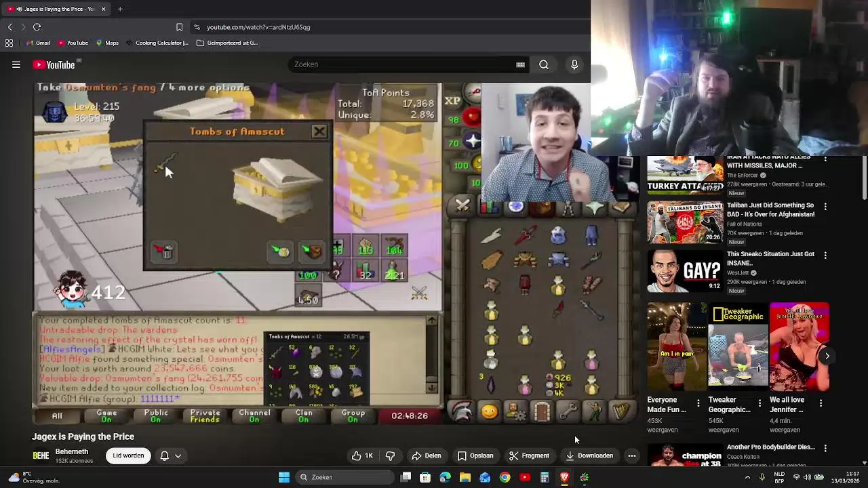
Task: Open Taliban Just Did Something video thumbnail
Action: pos(685,222)
